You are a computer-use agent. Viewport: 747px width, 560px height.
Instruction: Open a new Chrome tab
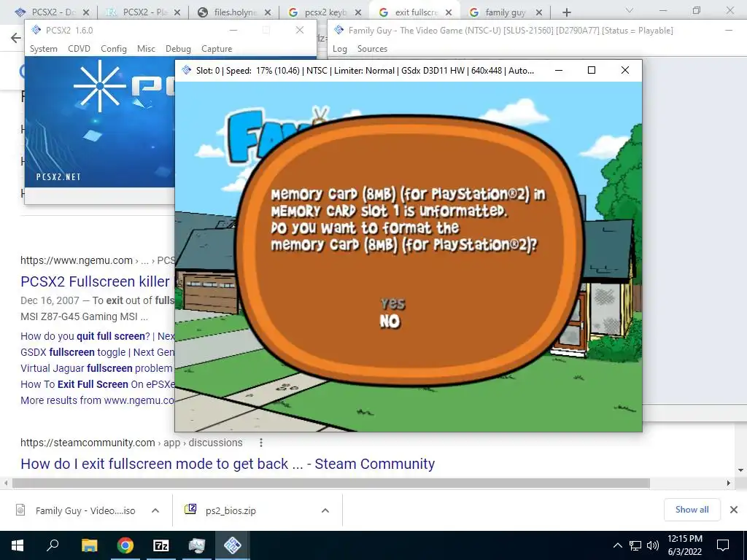pyautogui.click(x=566, y=12)
